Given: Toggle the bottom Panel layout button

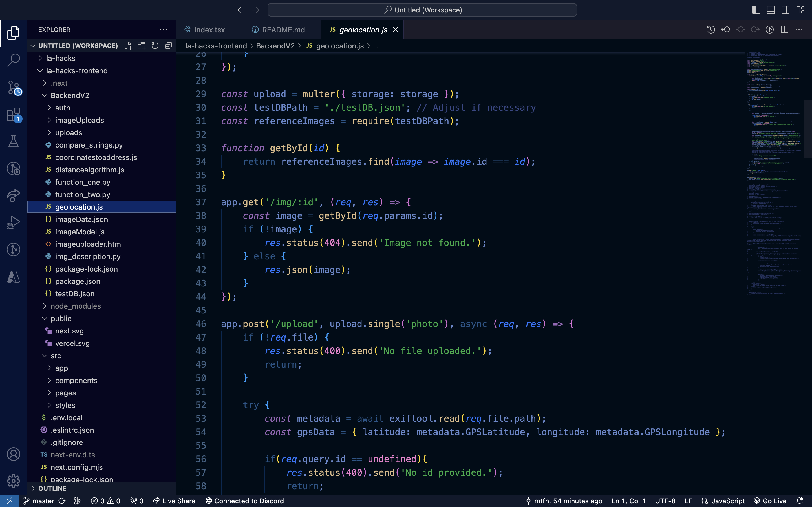Looking at the screenshot, I should (771, 10).
